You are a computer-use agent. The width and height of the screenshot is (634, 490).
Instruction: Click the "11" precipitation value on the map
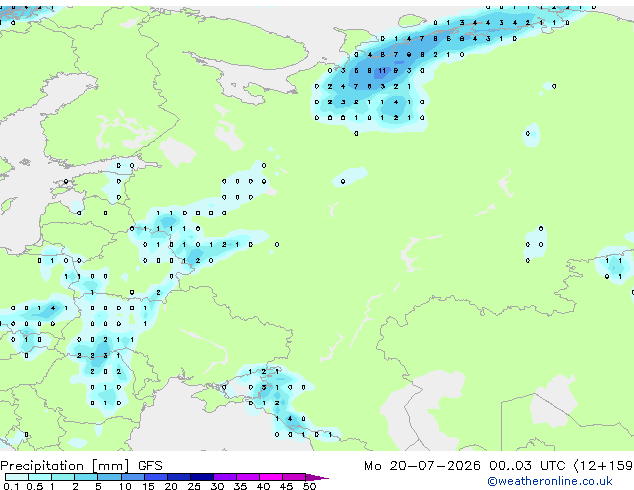(382, 70)
